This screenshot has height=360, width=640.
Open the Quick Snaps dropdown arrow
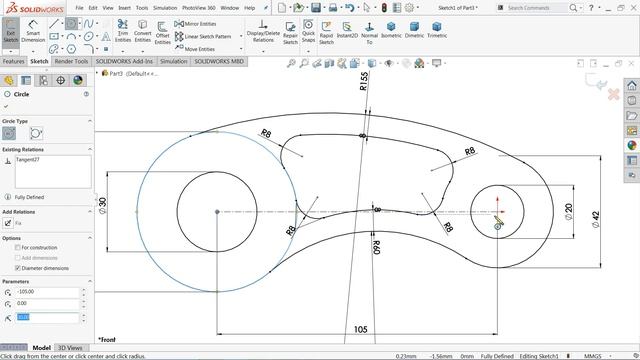tap(308, 51)
